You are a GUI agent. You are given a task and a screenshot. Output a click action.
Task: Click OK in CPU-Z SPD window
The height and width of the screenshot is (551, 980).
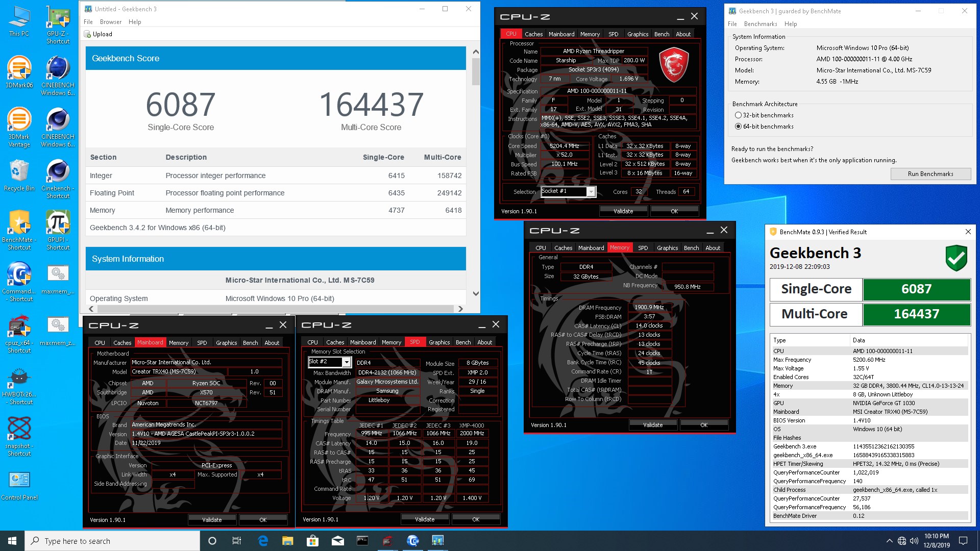(476, 519)
